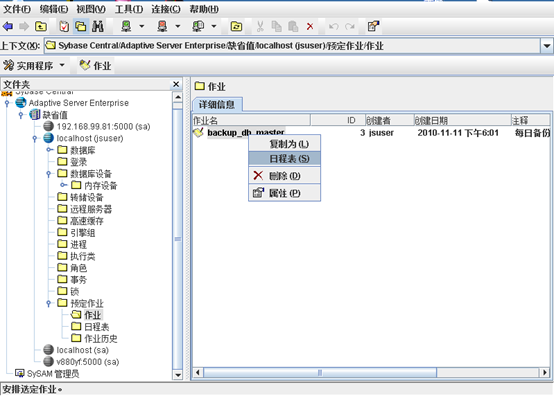This screenshot has height=396, width=554.
Task: Choose 复制为 (L) in context menu
Action: tap(285, 144)
